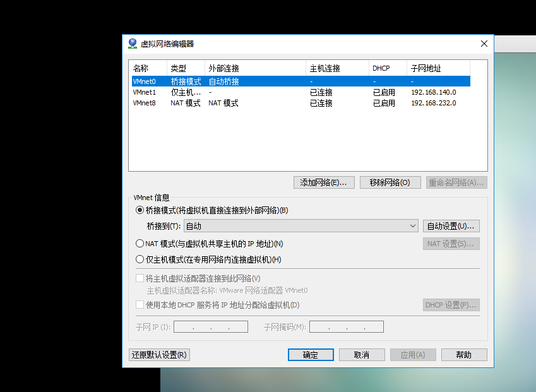Open 帮助 button
The width and height of the screenshot is (536, 392).
coord(464,355)
